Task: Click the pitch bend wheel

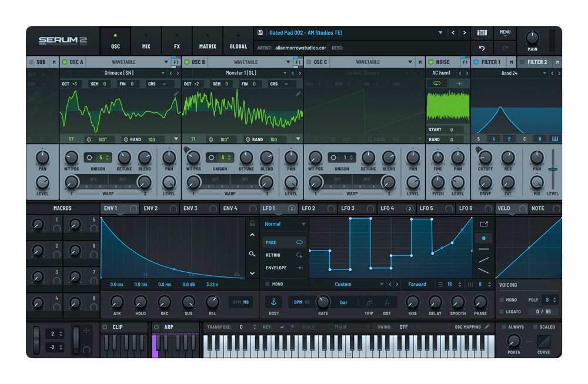Action: (36, 340)
